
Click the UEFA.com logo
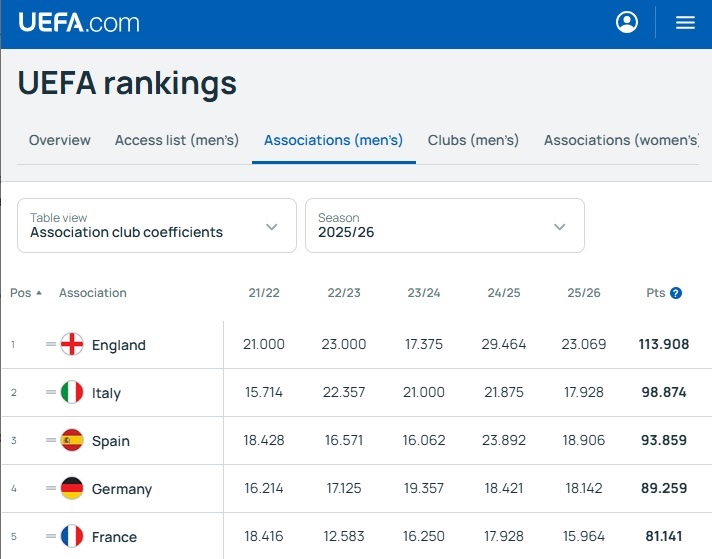click(x=79, y=22)
